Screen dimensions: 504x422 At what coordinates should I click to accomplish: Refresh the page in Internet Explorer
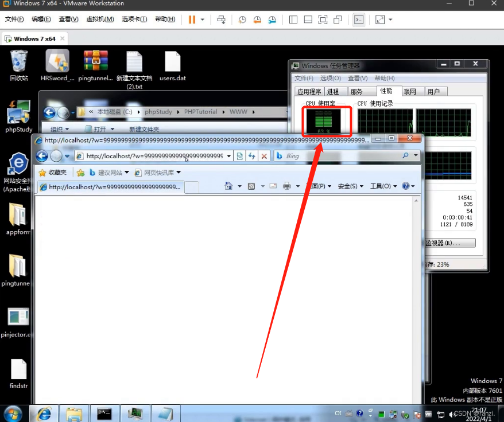251,156
